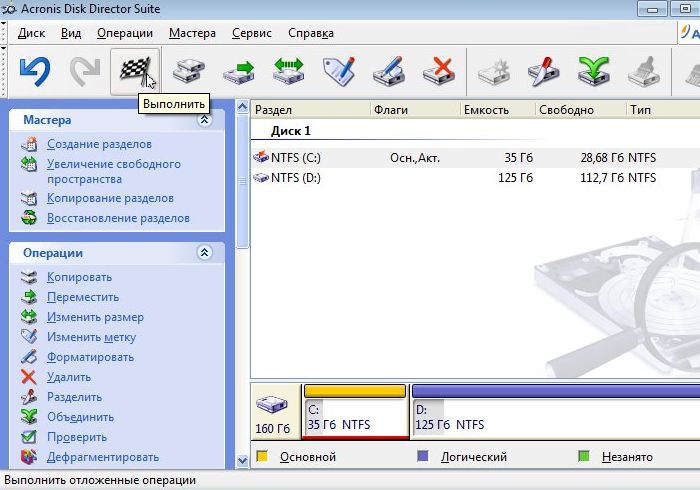Click the purple Логический legend swatch
The image size is (700, 490).
point(422,456)
